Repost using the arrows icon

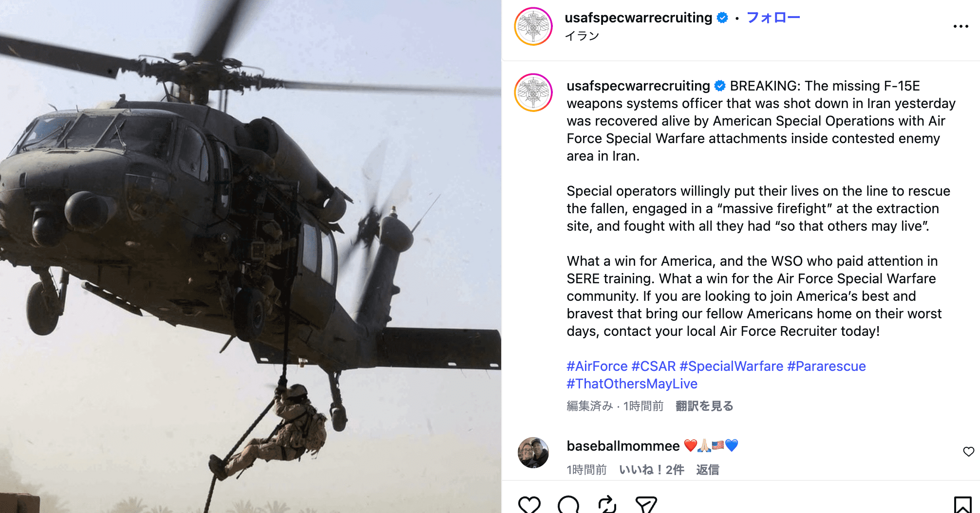[607, 505]
